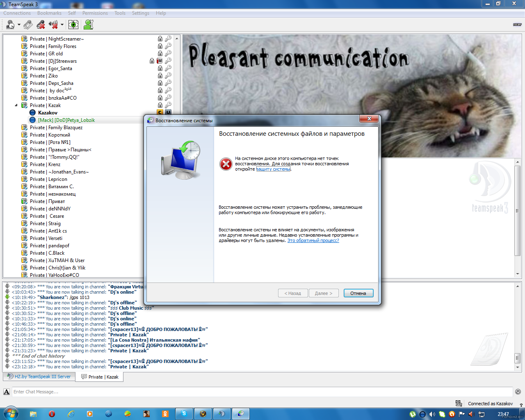
Task: Select channel Private | GR old
Action: click(46, 54)
